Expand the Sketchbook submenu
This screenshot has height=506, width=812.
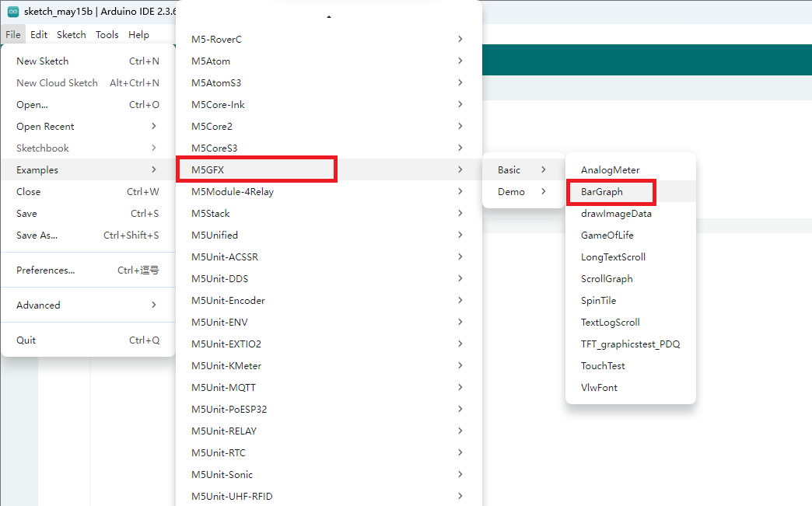pos(88,148)
